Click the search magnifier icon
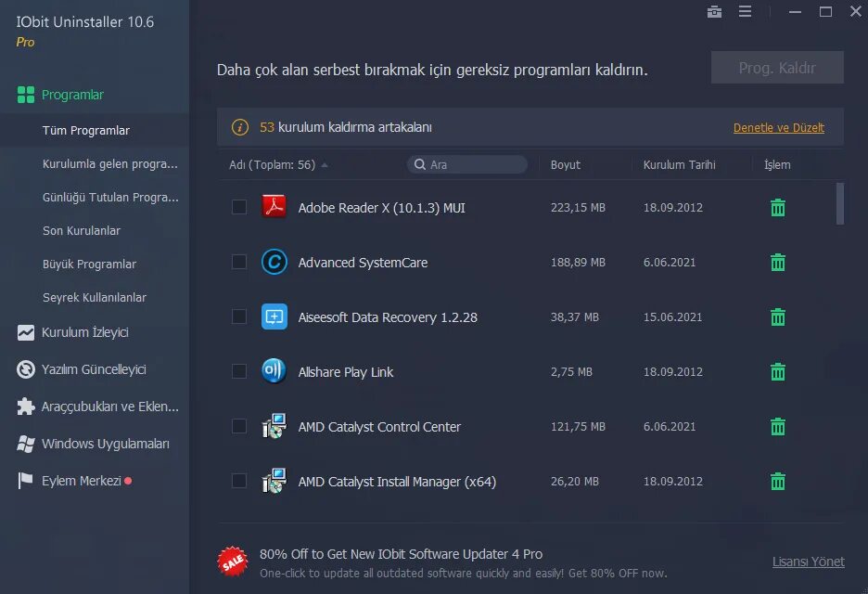Screen dimensions: 868x594 (419, 164)
